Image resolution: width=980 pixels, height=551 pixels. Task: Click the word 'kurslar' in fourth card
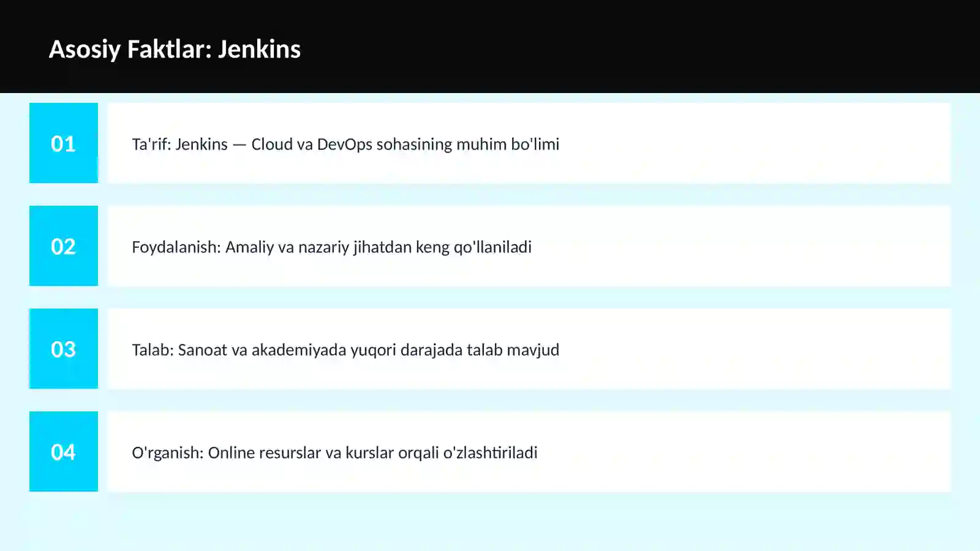pyautogui.click(x=369, y=452)
